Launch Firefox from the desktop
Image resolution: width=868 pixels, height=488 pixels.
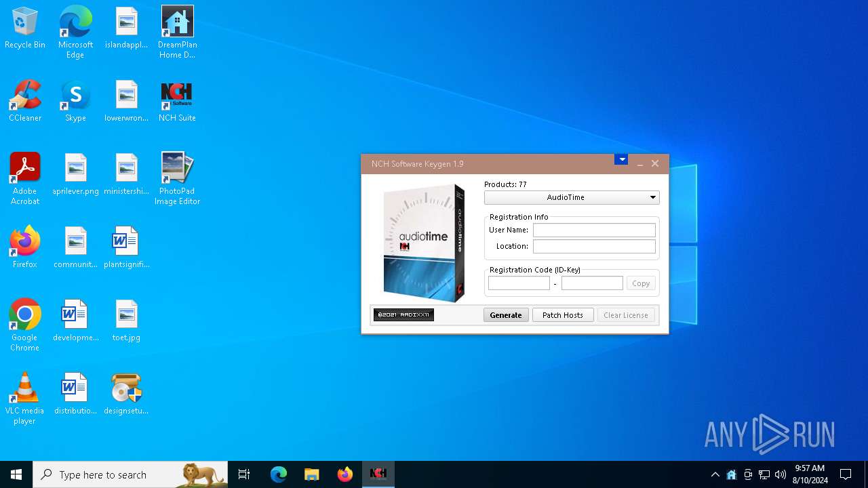(x=25, y=248)
